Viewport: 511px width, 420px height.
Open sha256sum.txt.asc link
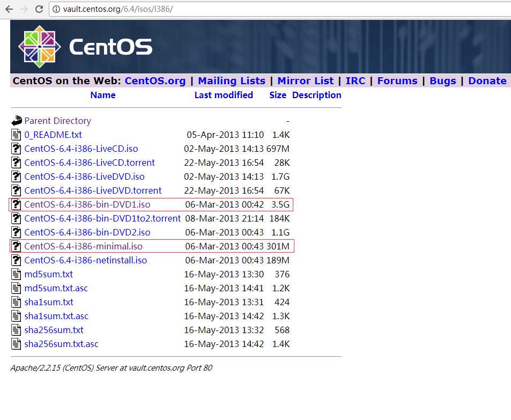pos(61,344)
